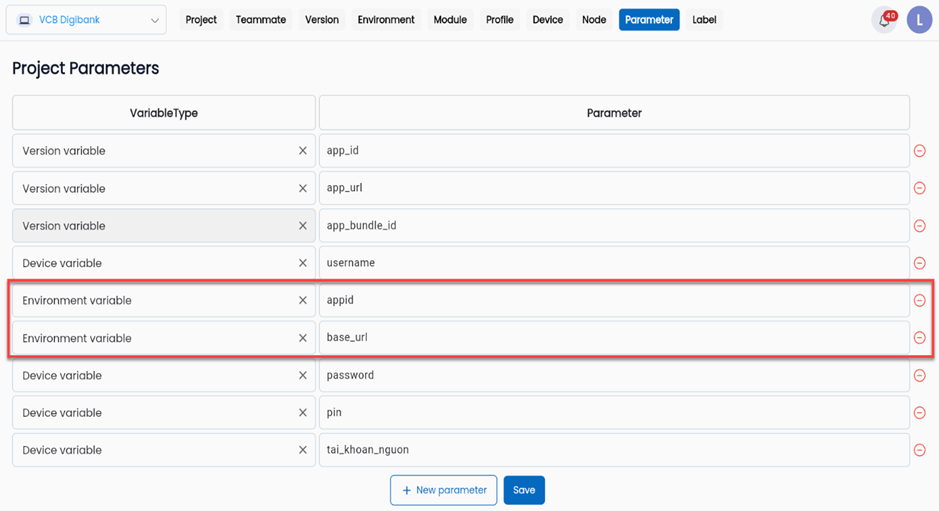Viewport: 939px width, 511px height.
Task: Clear the Environment variable type for appid
Action: (x=303, y=300)
